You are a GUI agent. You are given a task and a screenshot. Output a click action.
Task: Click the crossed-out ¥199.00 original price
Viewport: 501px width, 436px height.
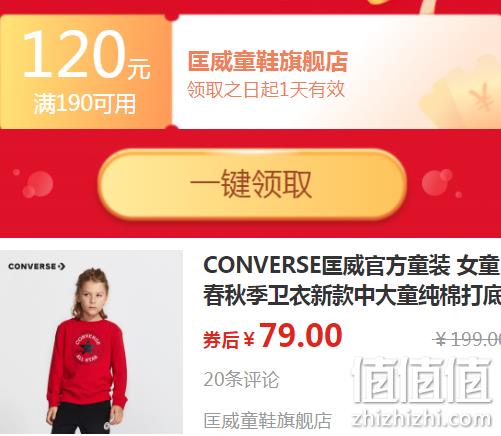point(467,340)
